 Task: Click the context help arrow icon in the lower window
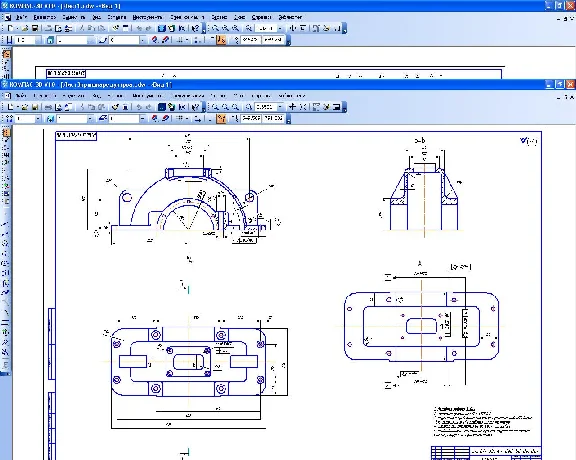(196, 107)
